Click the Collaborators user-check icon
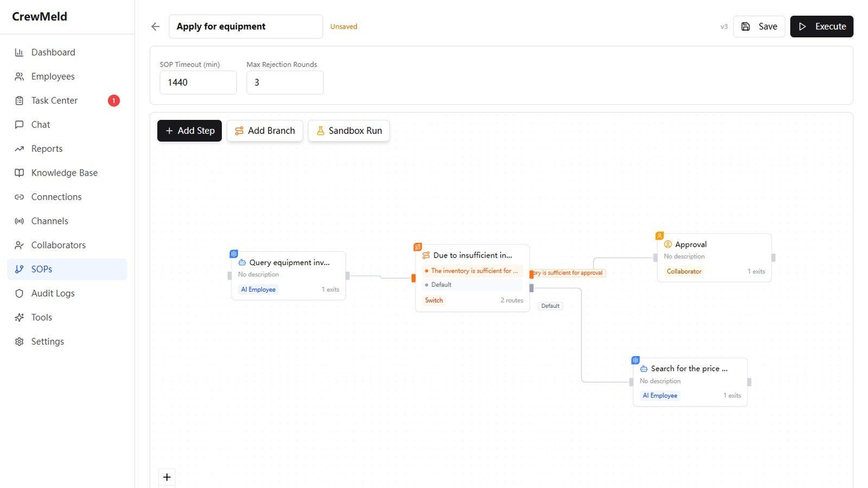The image size is (868, 488). pyautogui.click(x=19, y=245)
